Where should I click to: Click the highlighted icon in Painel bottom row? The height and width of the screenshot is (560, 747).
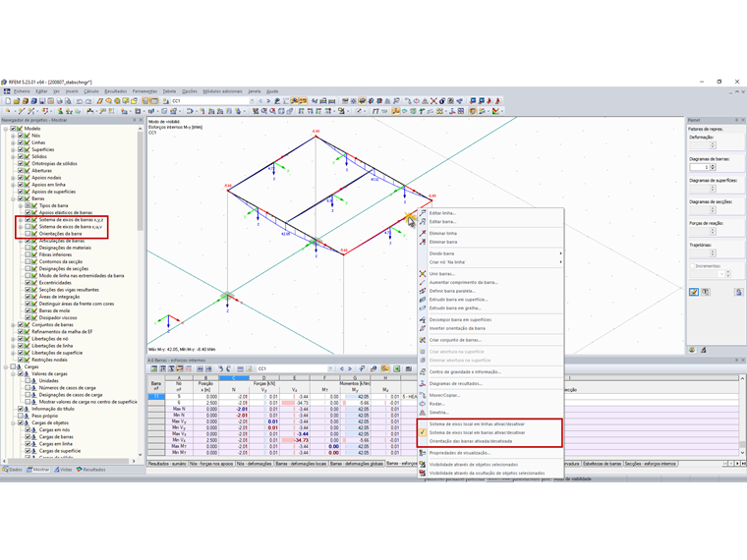[x=694, y=292]
